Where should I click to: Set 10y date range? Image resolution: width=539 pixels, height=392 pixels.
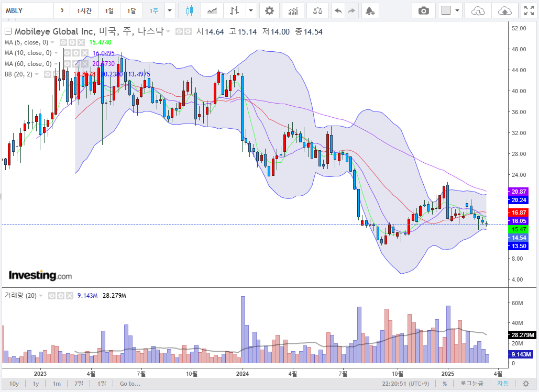[14, 384]
